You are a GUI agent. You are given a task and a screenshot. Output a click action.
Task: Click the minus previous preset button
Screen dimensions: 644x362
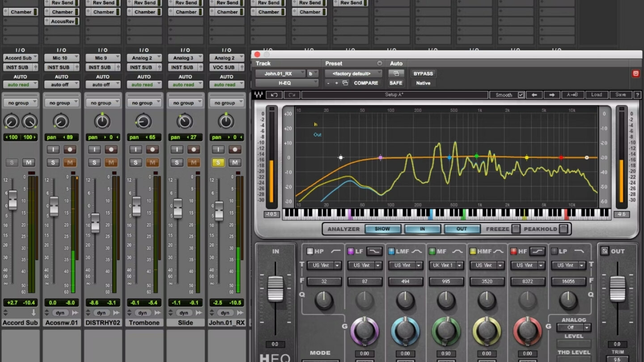tap(328, 83)
